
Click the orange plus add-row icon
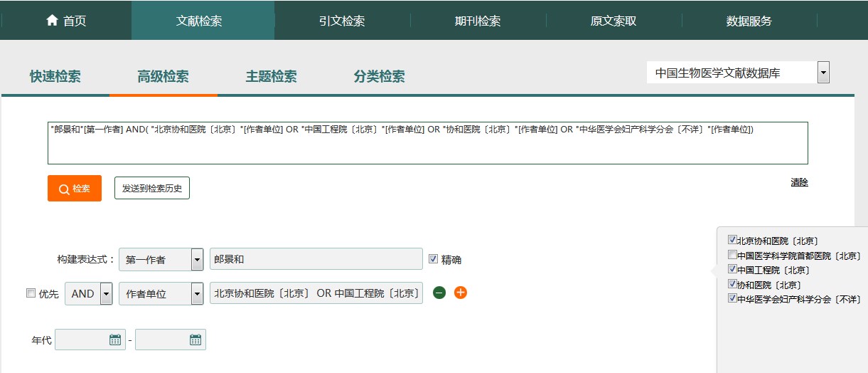[x=461, y=293]
